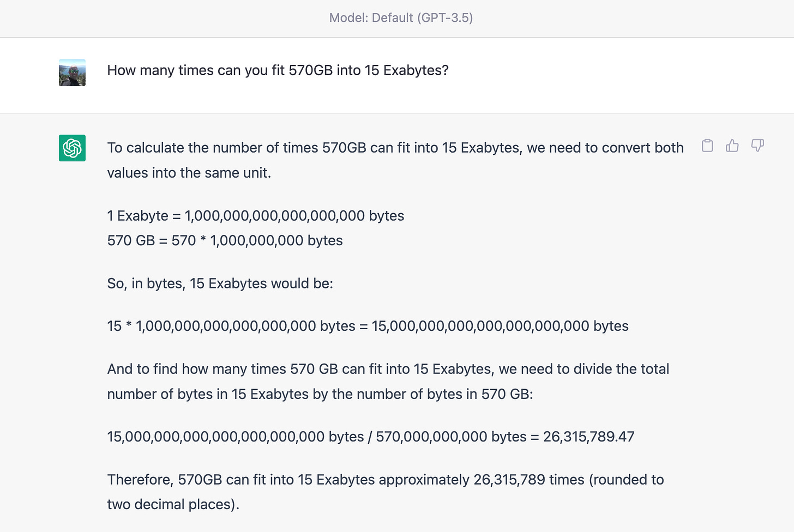Click the ChatGPT logo avatar
Image resolution: width=794 pixels, height=532 pixels.
(x=72, y=148)
